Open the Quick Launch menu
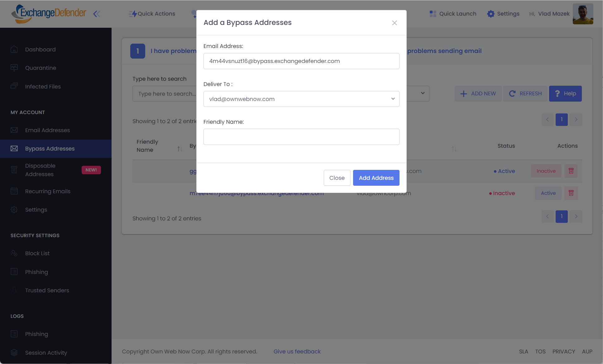Image resolution: width=603 pixels, height=364 pixels. [x=452, y=14]
